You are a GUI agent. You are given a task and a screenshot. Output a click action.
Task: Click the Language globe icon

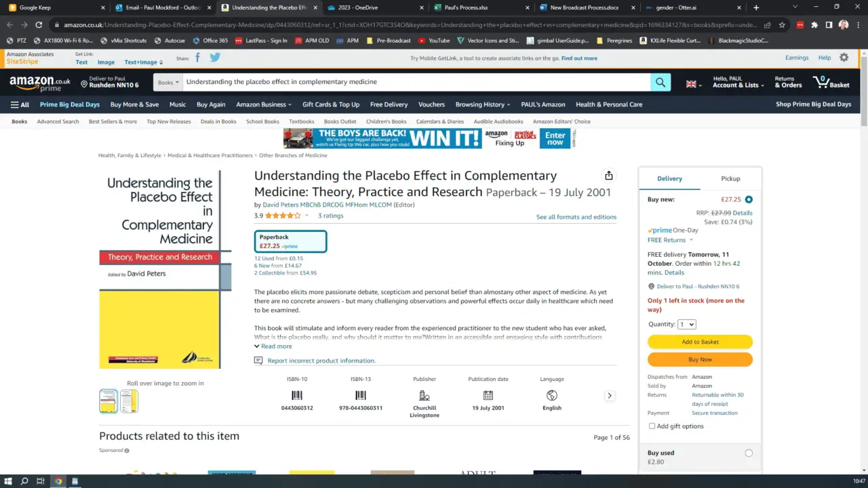(552, 395)
